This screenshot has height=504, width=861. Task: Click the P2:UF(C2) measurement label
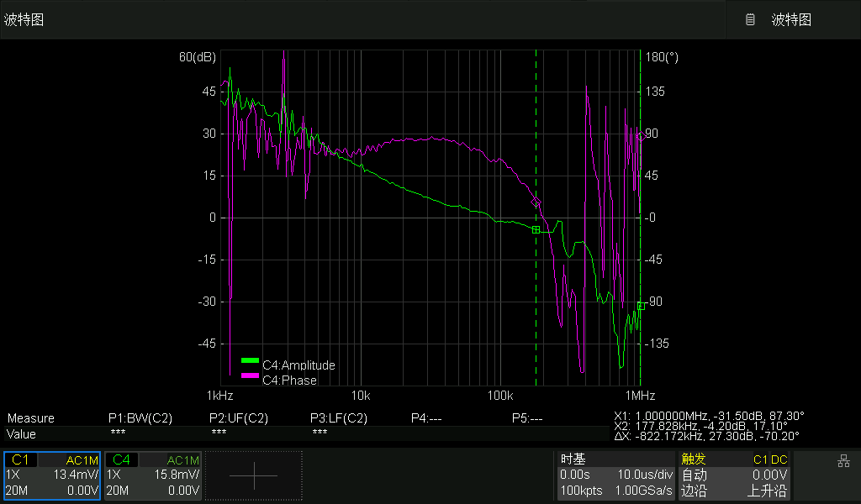point(238,418)
